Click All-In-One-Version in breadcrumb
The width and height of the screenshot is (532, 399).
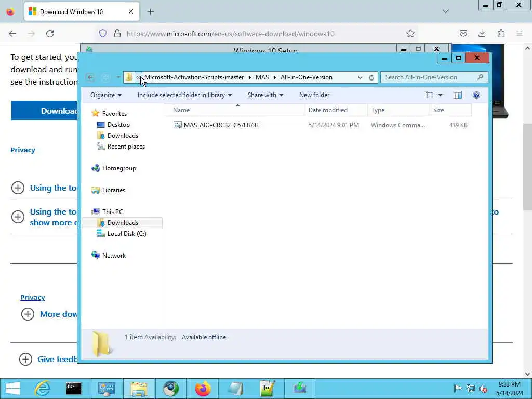pos(307,77)
